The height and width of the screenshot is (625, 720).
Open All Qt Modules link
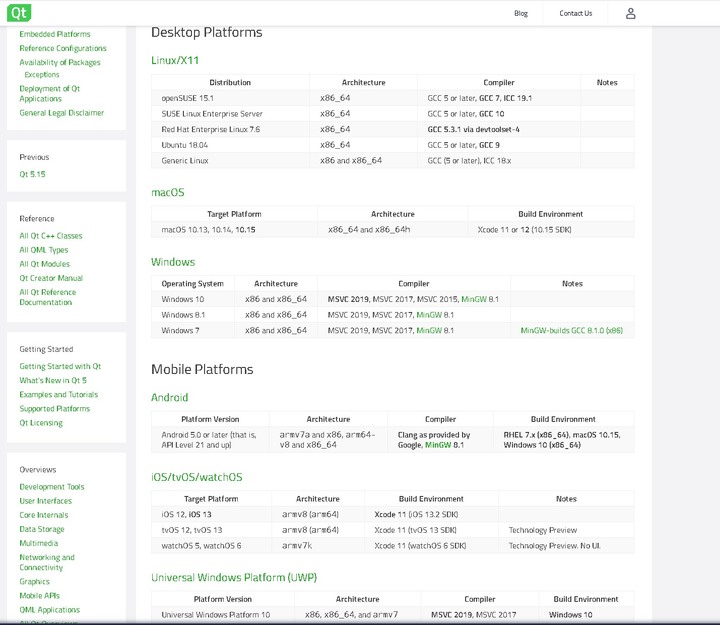click(x=45, y=264)
